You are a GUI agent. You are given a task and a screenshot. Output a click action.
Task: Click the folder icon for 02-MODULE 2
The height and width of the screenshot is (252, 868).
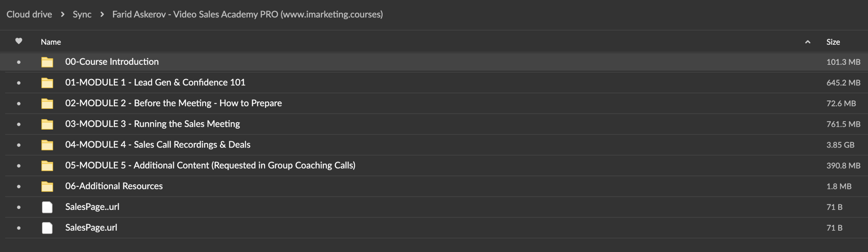[47, 103]
